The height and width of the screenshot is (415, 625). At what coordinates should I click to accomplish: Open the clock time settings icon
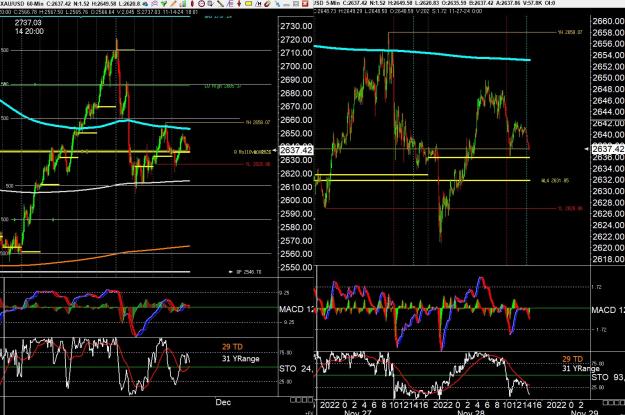point(201,4)
